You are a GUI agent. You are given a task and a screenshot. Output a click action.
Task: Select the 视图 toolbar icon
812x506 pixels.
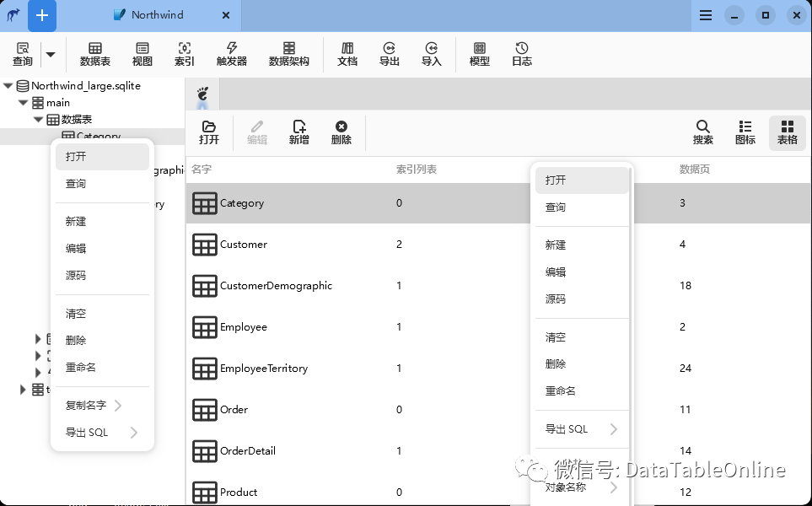(x=142, y=54)
